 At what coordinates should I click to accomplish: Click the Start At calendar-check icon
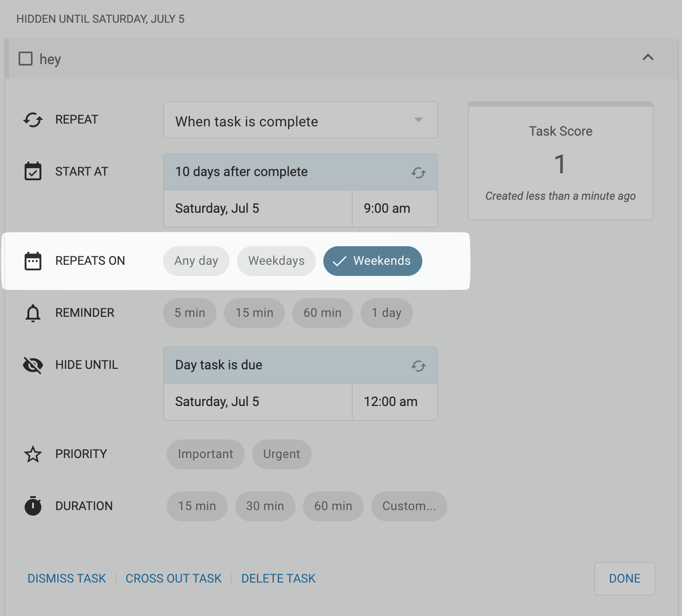(33, 171)
